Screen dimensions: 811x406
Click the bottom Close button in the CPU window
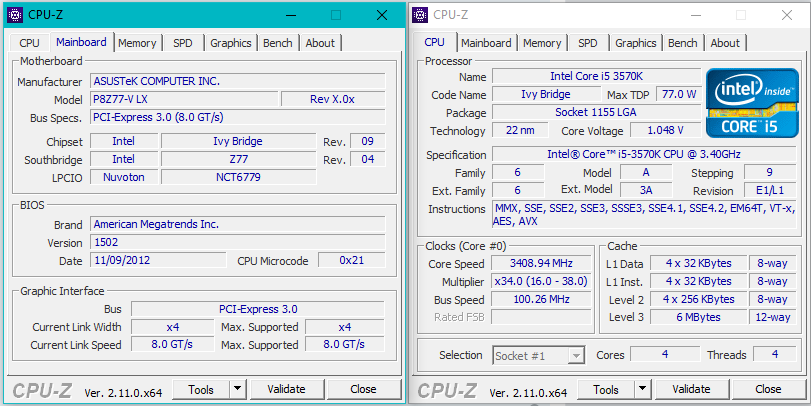768,389
